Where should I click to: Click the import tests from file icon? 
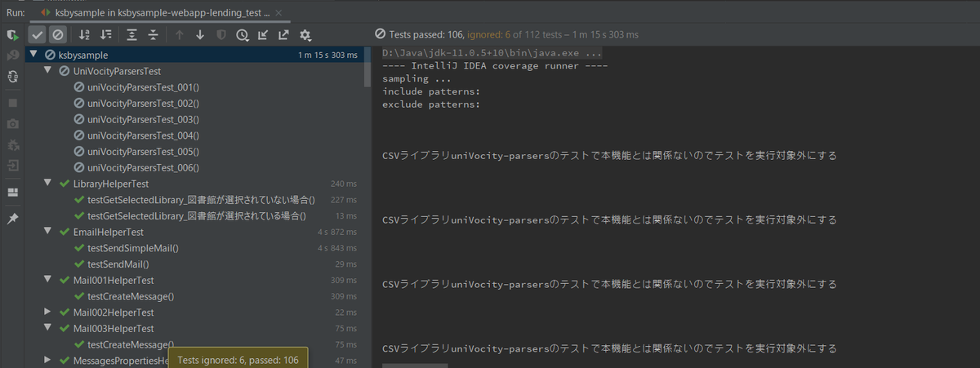(263, 34)
